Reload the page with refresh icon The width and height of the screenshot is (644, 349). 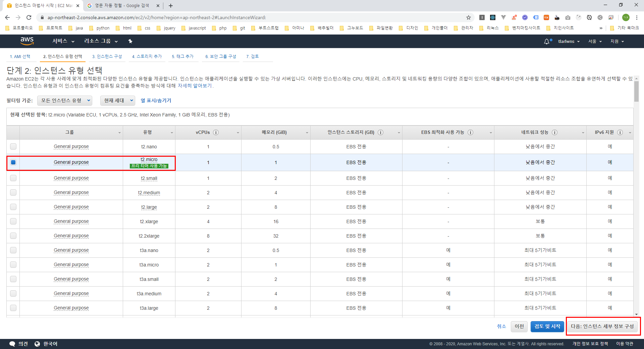29,17
